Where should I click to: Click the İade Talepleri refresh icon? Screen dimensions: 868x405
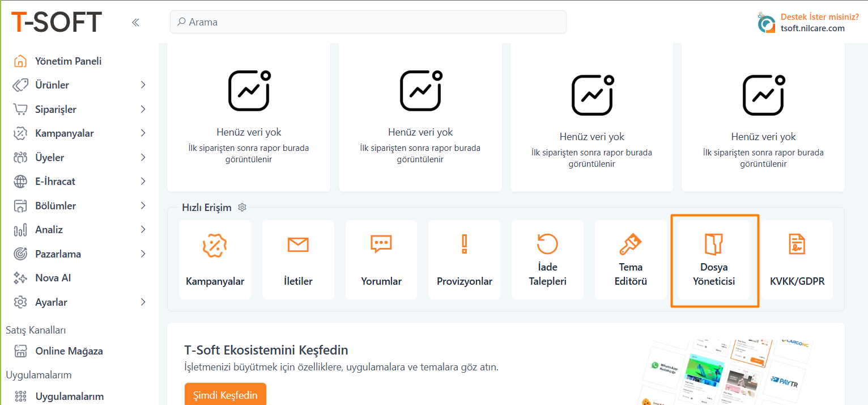[547, 244]
